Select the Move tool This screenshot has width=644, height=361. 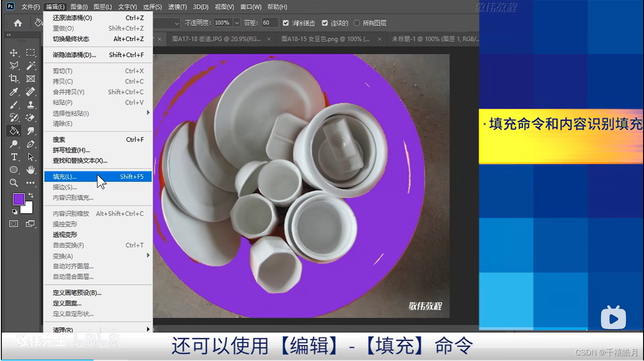pos(14,53)
